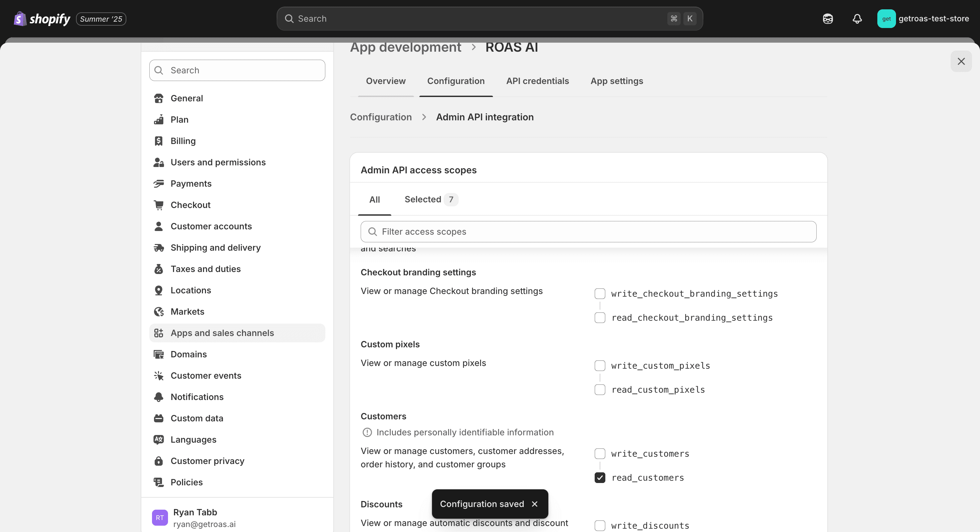The height and width of the screenshot is (532, 980).
Task: Open Sidekick assistant icon in top bar
Action: (x=827, y=19)
